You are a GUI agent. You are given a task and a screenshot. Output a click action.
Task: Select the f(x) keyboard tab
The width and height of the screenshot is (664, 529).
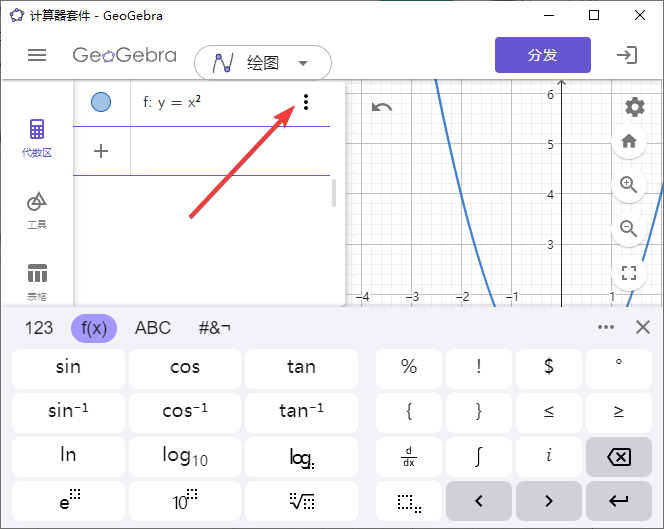pyautogui.click(x=94, y=328)
